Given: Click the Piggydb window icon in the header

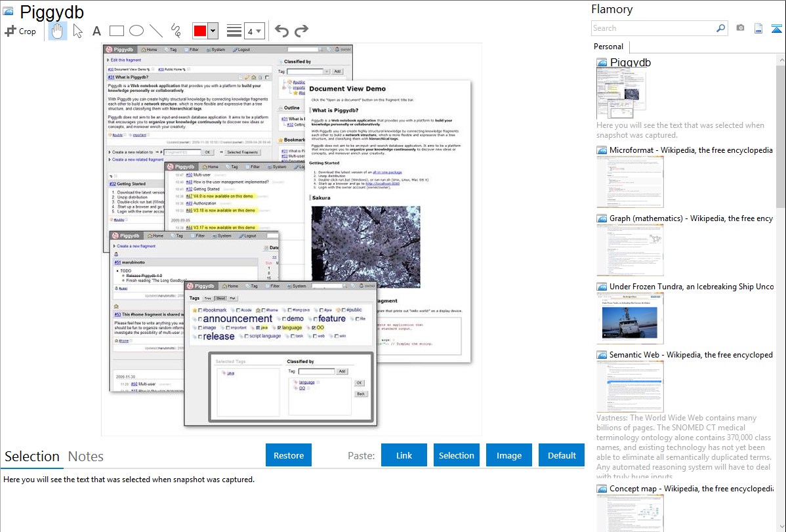Looking at the screenshot, I should pyautogui.click(x=8, y=12).
